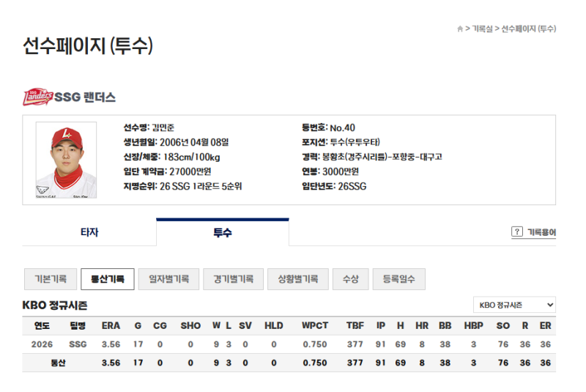Switch to the 타자 tab
Screen dimensions: 586x392
[89, 232]
